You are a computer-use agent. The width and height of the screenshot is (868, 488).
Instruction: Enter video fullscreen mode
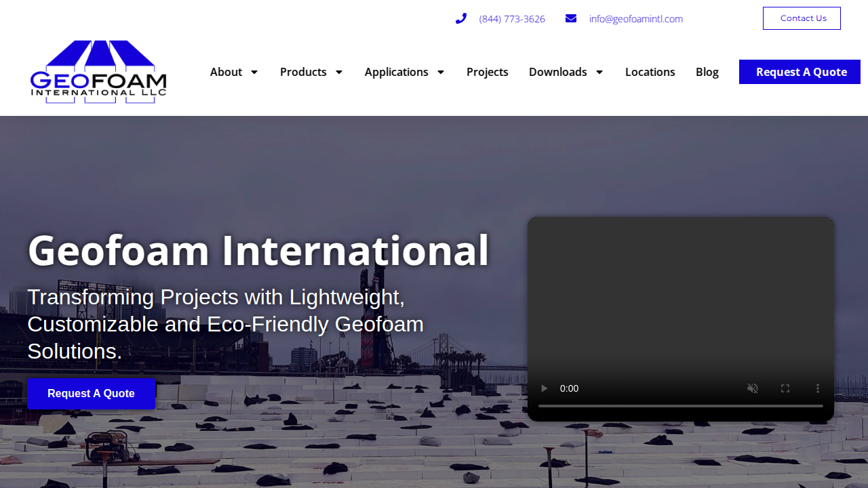click(785, 388)
